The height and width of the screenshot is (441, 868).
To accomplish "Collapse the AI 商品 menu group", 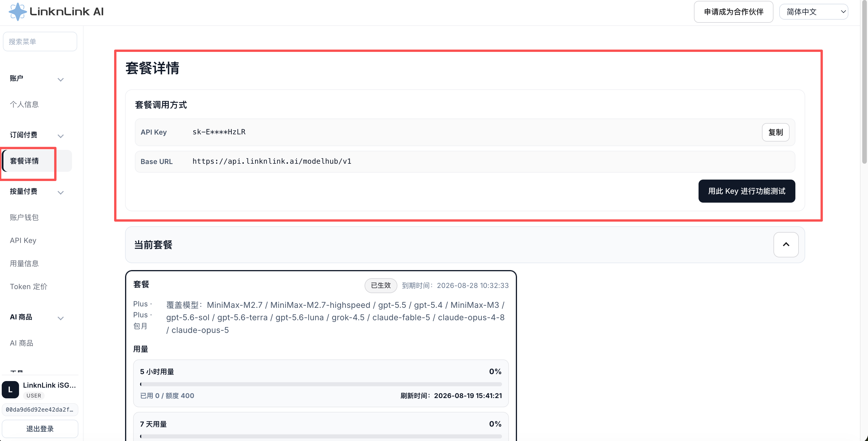I will tap(61, 318).
